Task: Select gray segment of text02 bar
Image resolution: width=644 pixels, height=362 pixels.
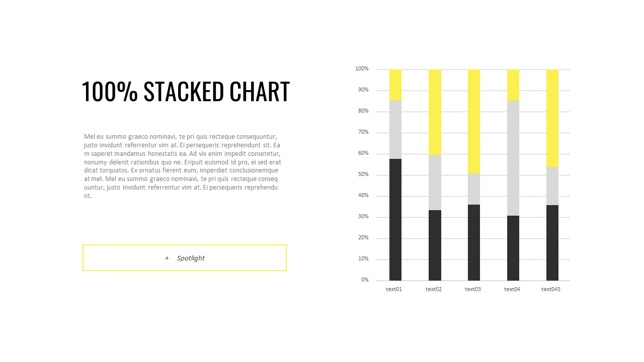Action: click(x=435, y=182)
